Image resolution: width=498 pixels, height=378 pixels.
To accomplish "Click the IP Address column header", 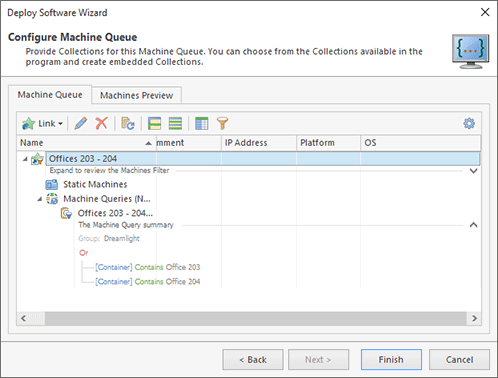I will pyautogui.click(x=259, y=143).
